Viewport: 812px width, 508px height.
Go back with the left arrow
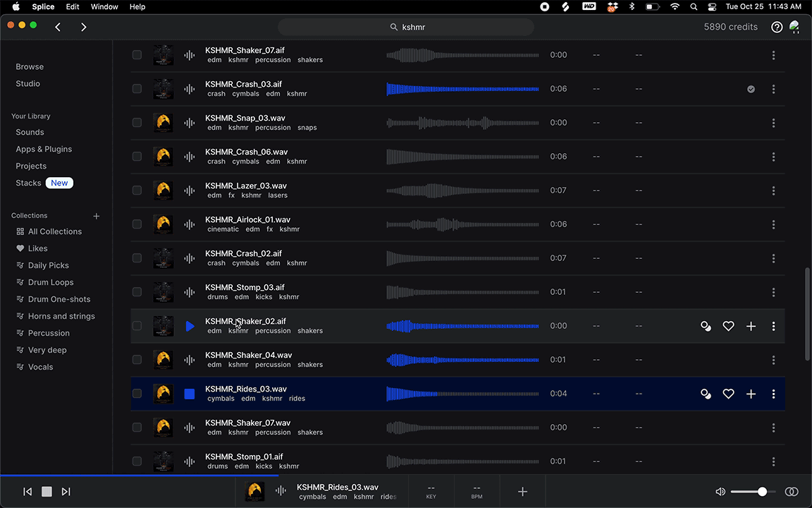click(x=58, y=27)
